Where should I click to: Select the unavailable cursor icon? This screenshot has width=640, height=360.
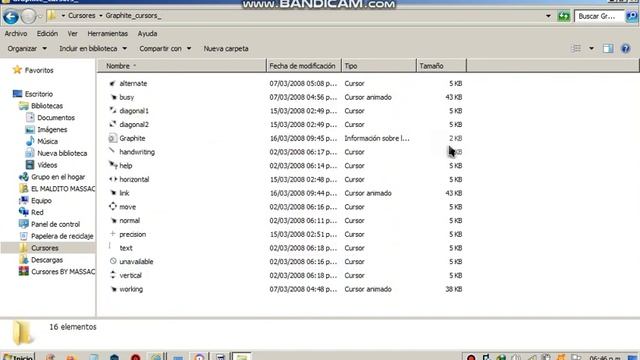click(x=113, y=261)
